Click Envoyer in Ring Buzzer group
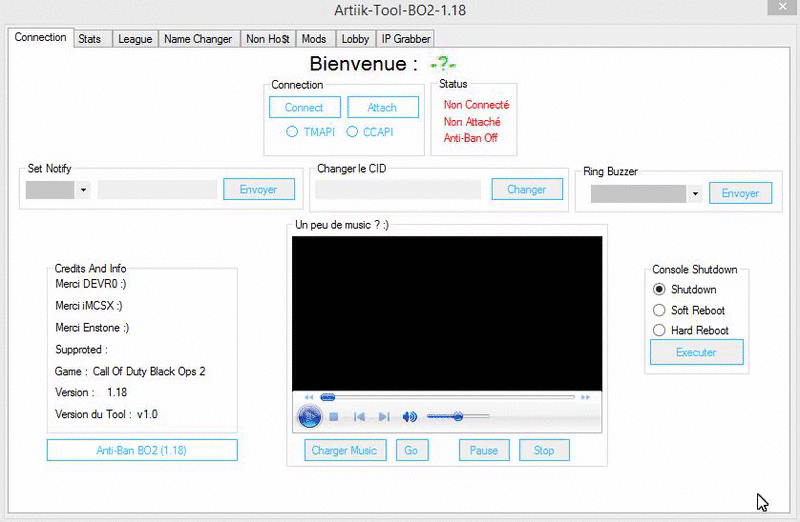The height and width of the screenshot is (522, 800). [x=740, y=193]
